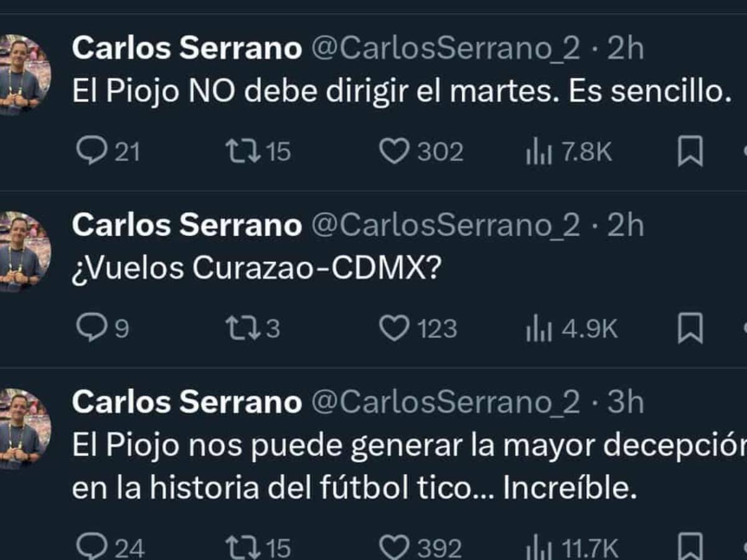Reply to the '¿Vuelos Curazao-CDMX?' tweet

92,328
